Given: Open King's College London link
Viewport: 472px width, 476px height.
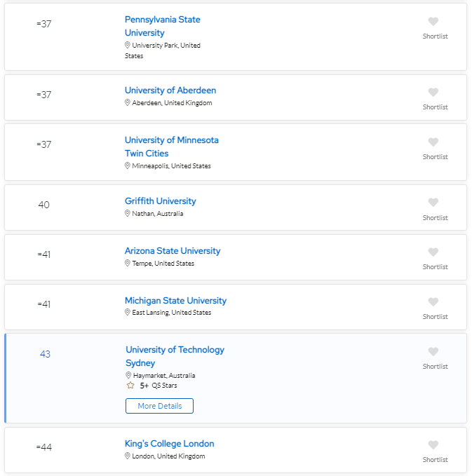Looking at the screenshot, I should pos(170,444).
